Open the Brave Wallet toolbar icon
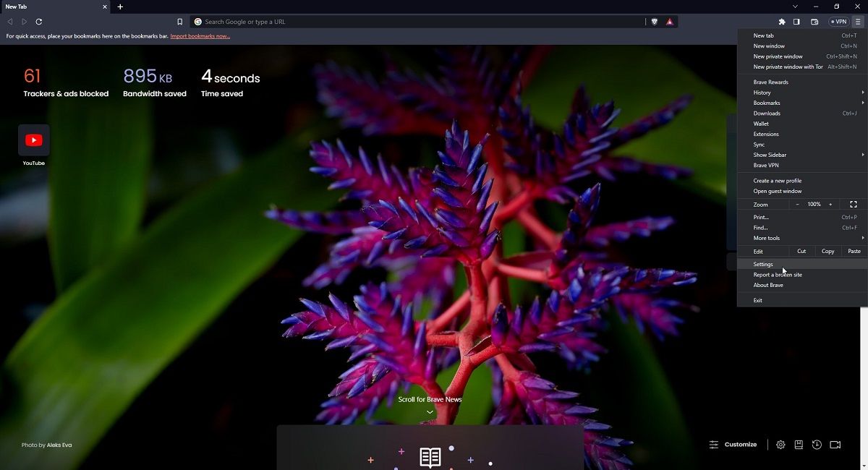Image resolution: width=868 pixels, height=470 pixels. click(814, 22)
